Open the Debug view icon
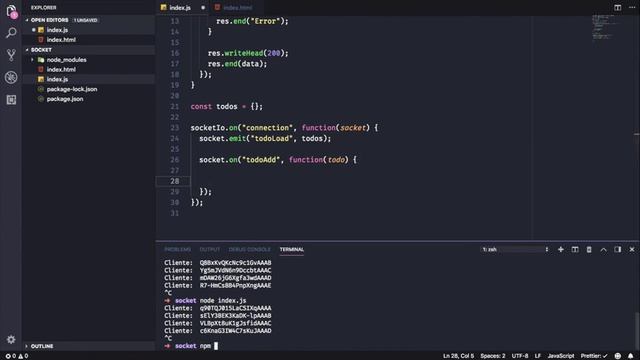Screen dimensions: 640x360 11,77
